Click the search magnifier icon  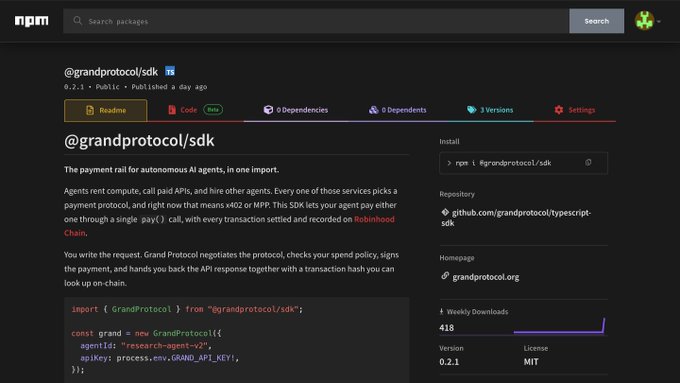coord(78,20)
